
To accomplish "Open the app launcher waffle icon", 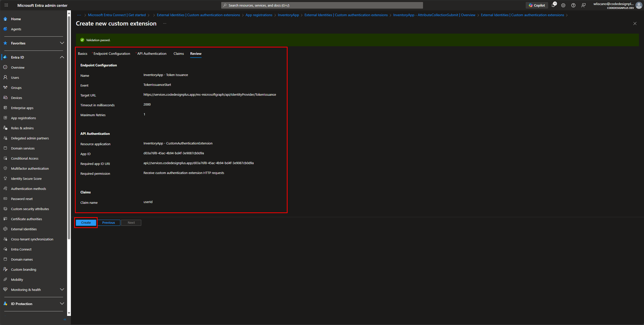I will [6, 5].
